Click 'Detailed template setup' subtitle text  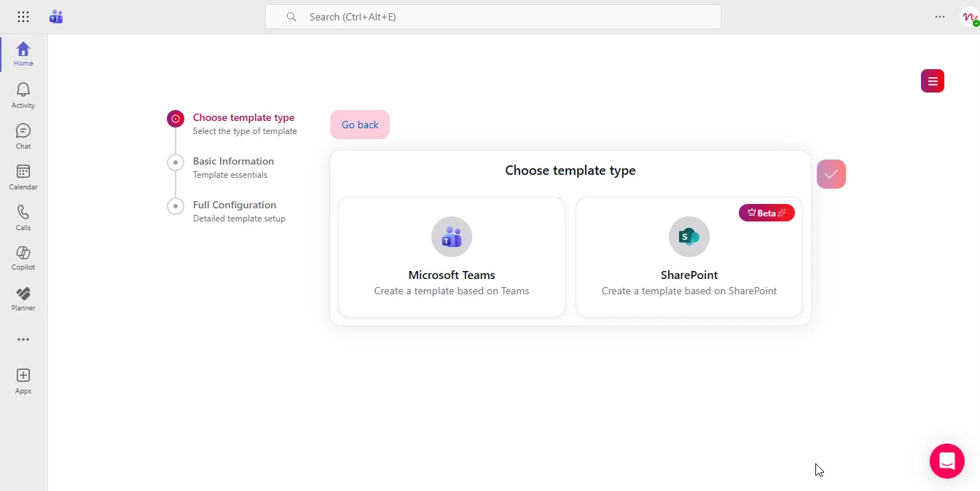pyautogui.click(x=239, y=219)
